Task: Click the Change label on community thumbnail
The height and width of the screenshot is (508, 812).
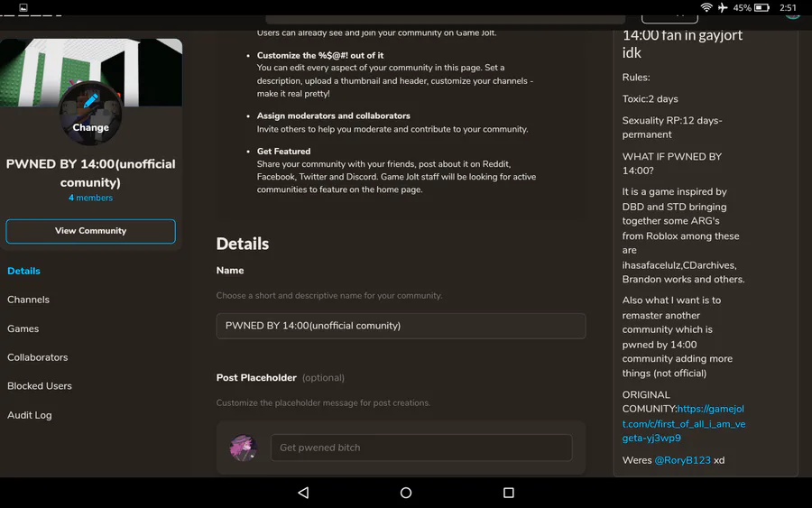Action: [x=90, y=127]
